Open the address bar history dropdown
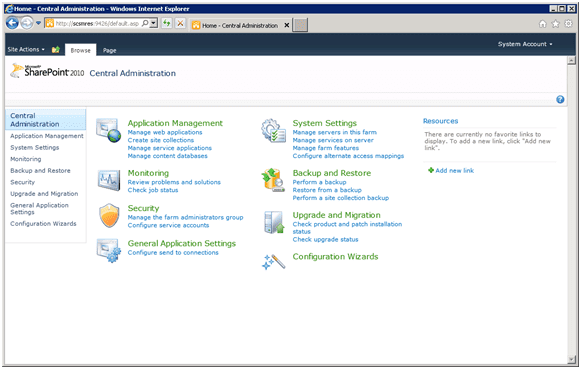 153,23
